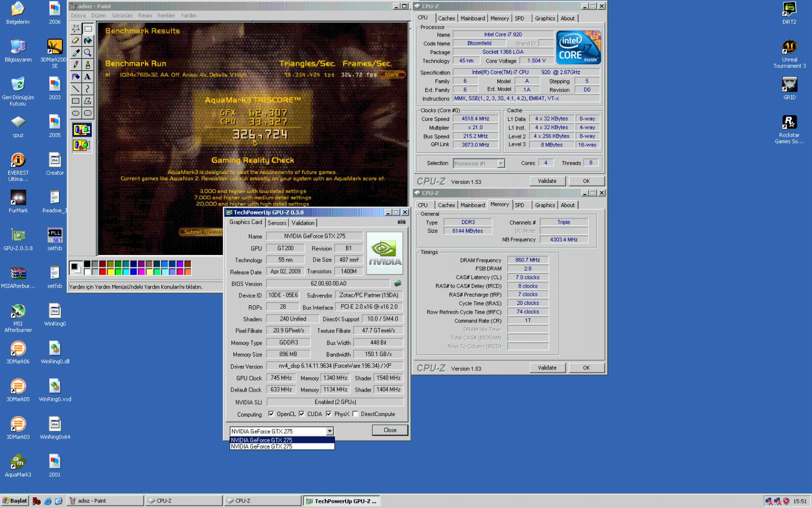Open the FurMark desktop shortcut
This screenshot has height=508, width=812.
18,201
